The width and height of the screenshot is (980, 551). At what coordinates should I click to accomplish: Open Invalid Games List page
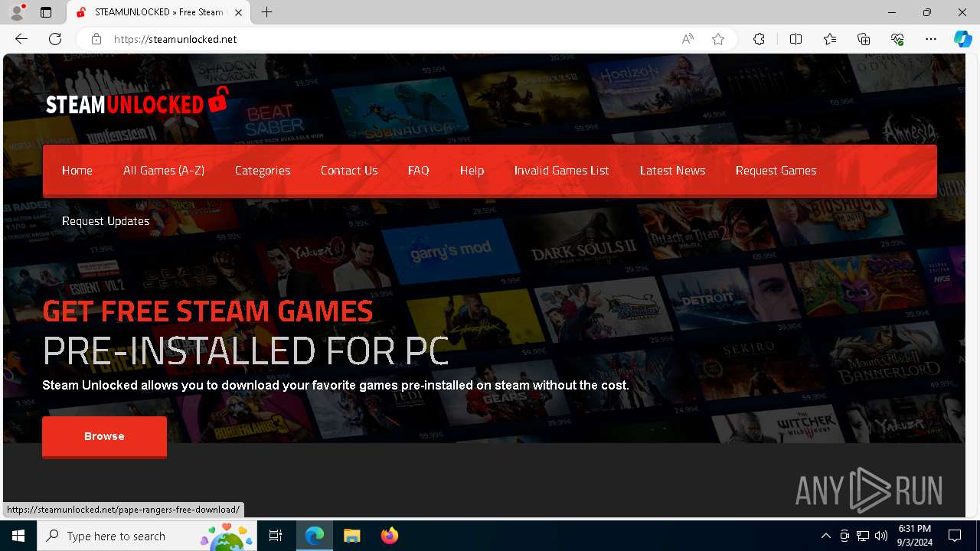click(x=562, y=171)
